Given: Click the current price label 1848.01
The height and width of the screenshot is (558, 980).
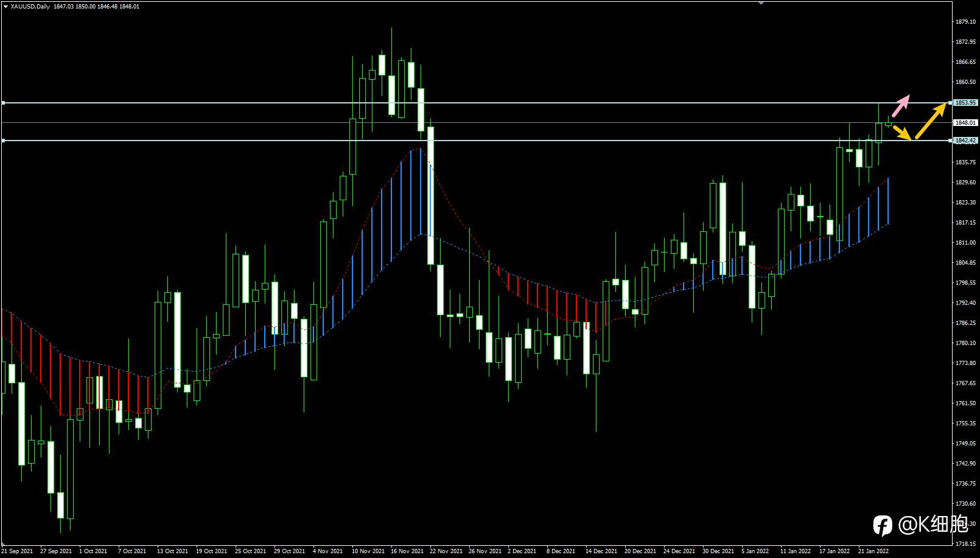Looking at the screenshot, I should [x=965, y=122].
